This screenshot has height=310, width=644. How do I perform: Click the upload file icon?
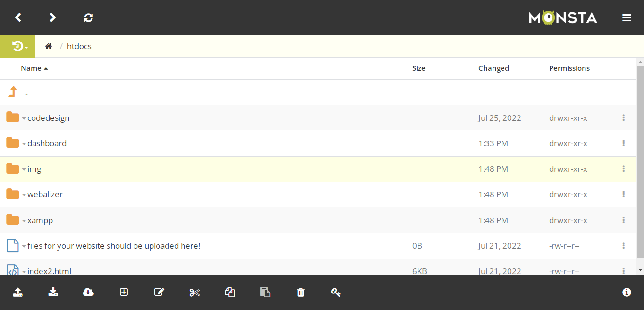pyautogui.click(x=18, y=293)
